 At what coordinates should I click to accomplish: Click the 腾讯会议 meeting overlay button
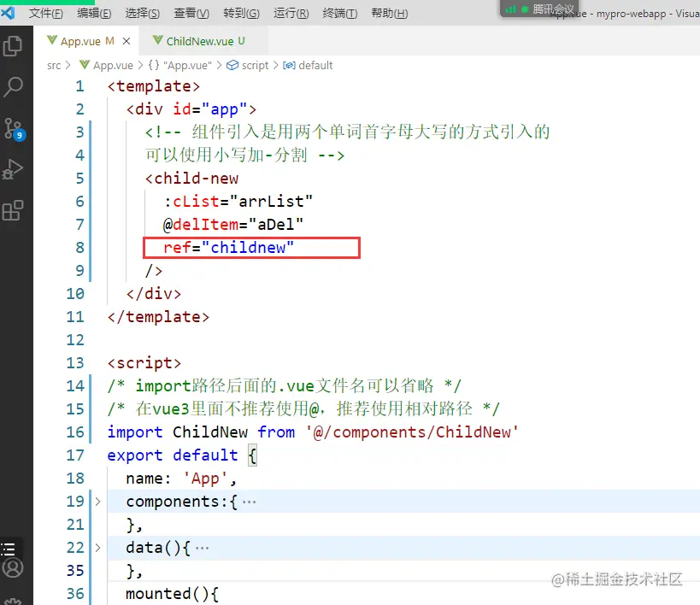pyautogui.click(x=544, y=9)
